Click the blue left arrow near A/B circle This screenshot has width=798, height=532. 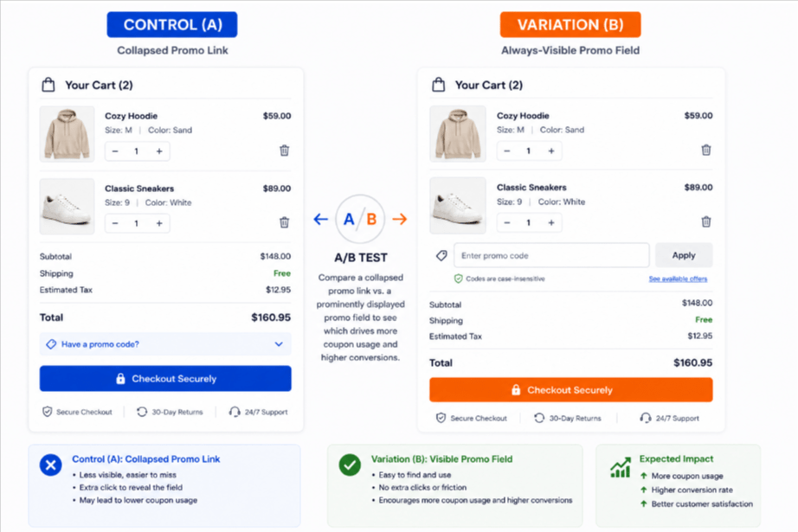(x=320, y=219)
